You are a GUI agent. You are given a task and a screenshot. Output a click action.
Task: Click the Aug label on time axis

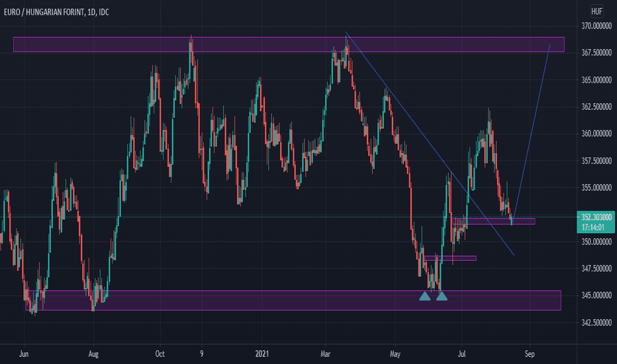coord(93,354)
